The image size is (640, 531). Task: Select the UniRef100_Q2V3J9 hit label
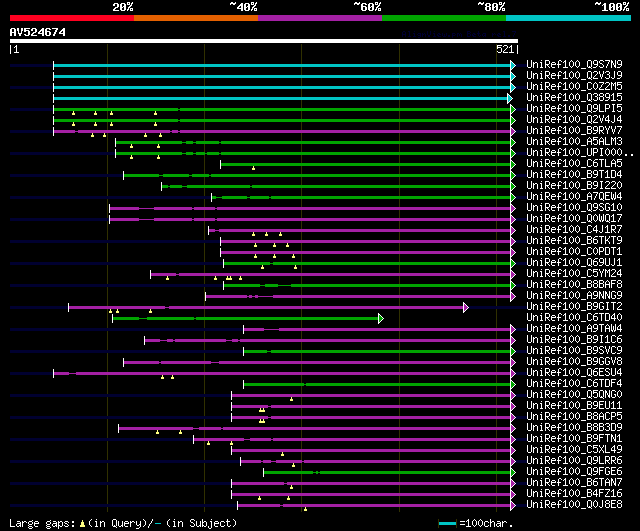[574, 76]
